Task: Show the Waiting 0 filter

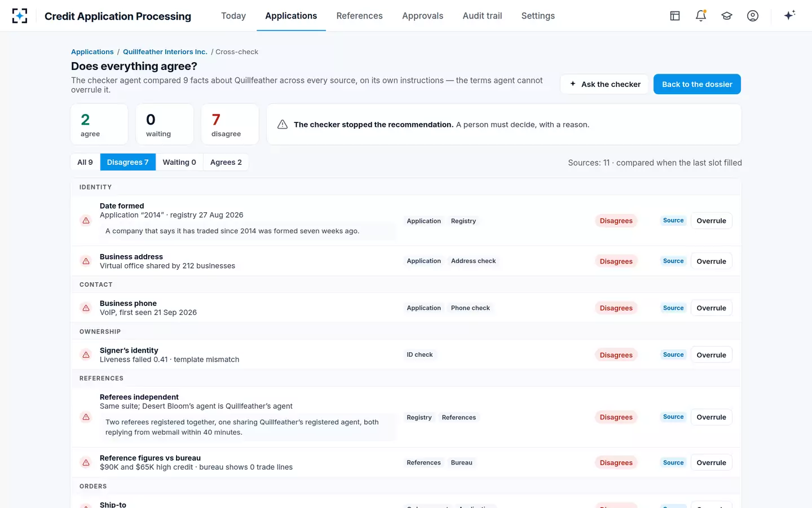Action: point(179,162)
